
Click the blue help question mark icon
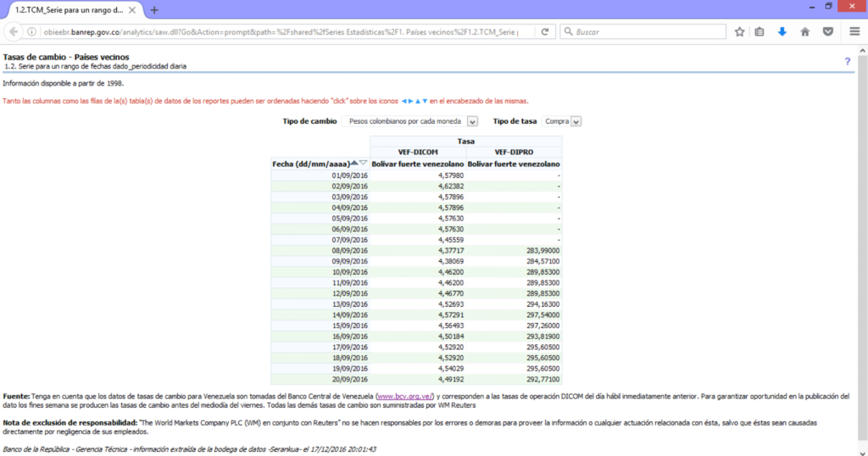click(847, 62)
